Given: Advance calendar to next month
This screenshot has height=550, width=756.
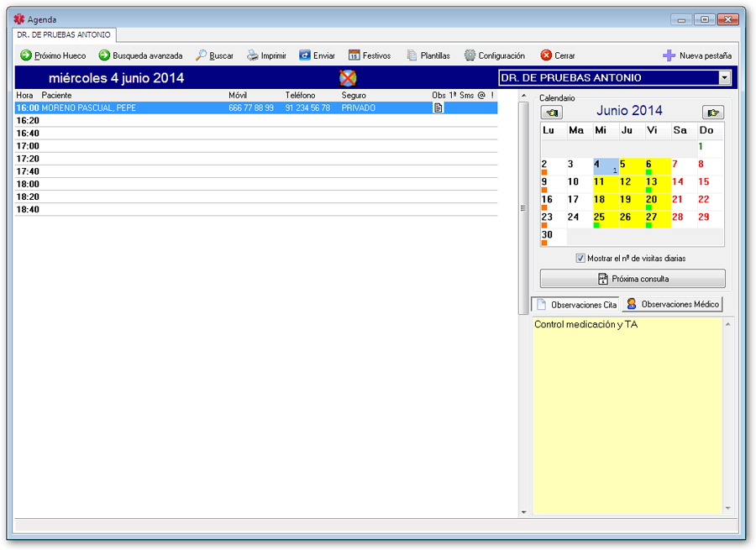Looking at the screenshot, I should (713, 112).
